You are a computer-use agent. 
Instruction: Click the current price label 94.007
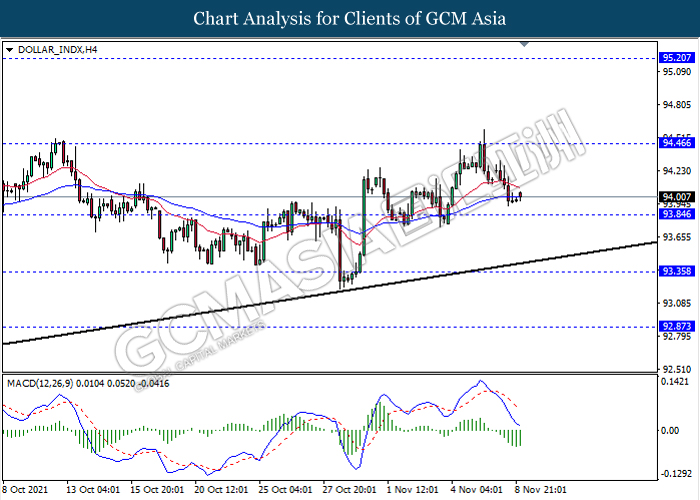pyautogui.click(x=677, y=196)
